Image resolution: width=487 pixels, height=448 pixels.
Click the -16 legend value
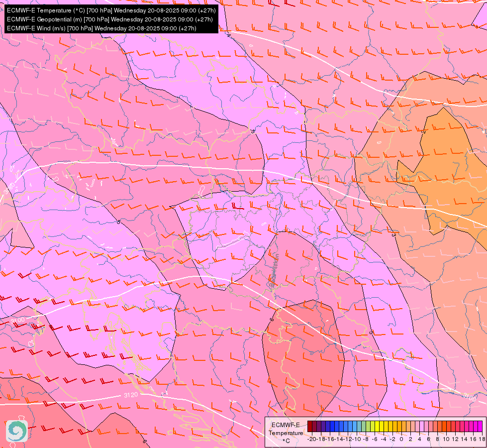click(x=330, y=440)
